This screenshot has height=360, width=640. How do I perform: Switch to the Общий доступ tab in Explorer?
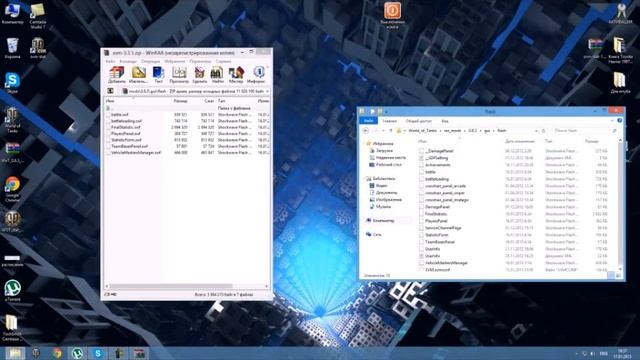[x=418, y=121]
